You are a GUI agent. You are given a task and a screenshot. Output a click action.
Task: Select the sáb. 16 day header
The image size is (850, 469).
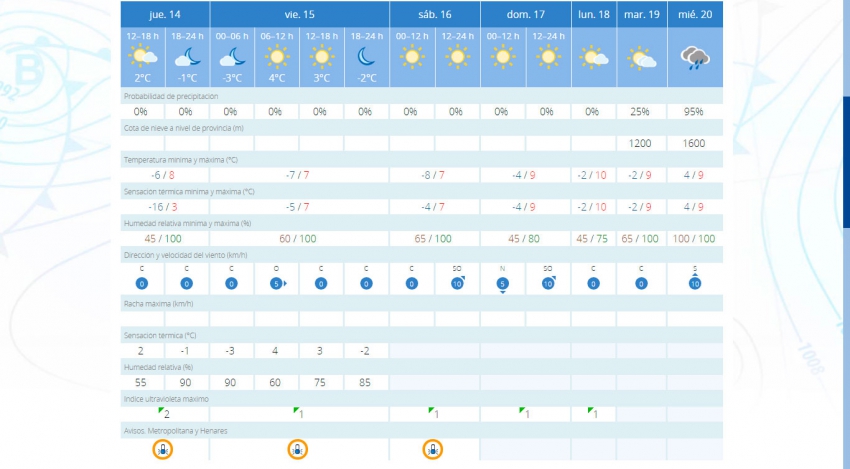(x=435, y=15)
